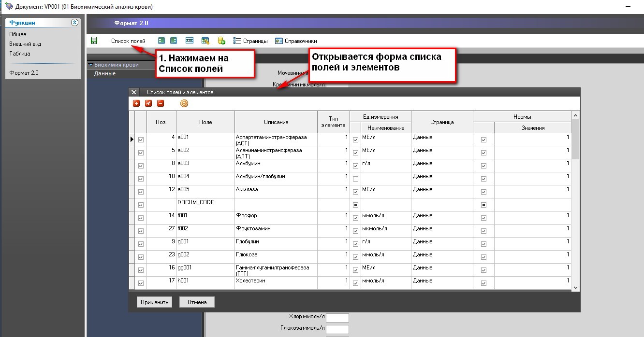Click the red plus add-field icon
This screenshot has width=644, height=337.
136,103
